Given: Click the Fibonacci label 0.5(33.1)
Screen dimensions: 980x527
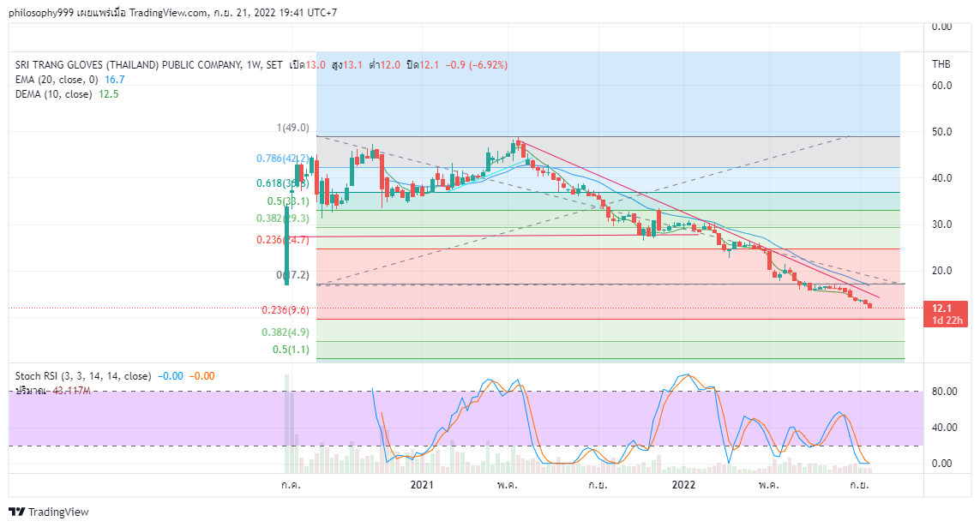Looking at the screenshot, I should [288, 201].
